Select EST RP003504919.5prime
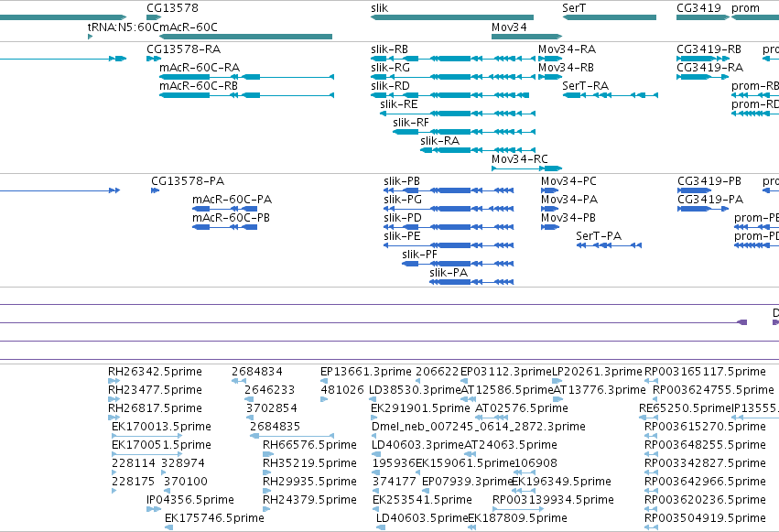 click(651, 527)
